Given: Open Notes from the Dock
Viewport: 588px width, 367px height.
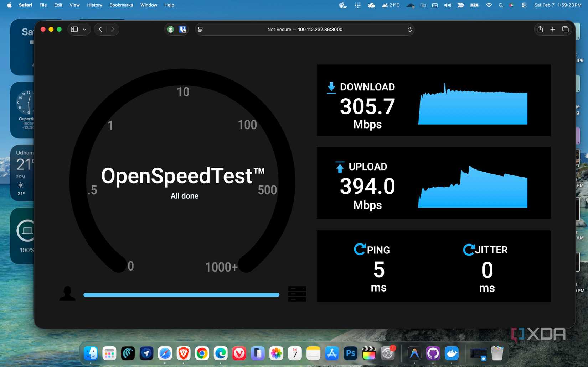Looking at the screenshot, I should click(313, 353).
